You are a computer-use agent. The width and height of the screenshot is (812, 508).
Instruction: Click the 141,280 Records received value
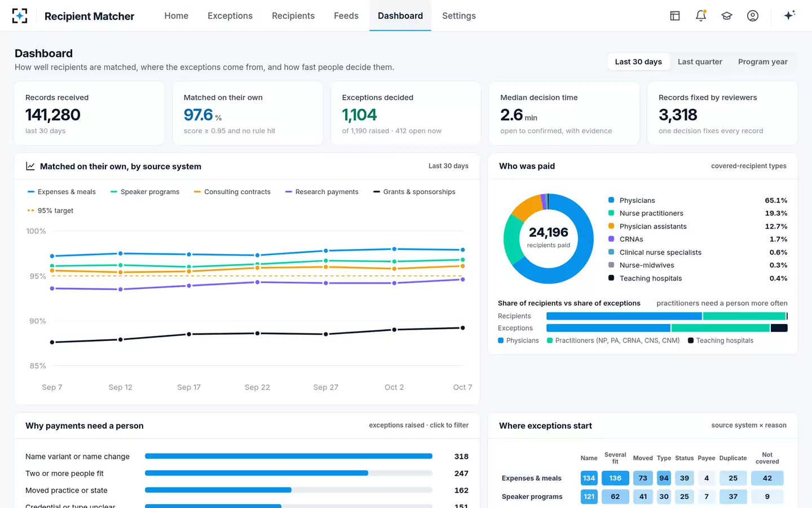click(53, 115)
